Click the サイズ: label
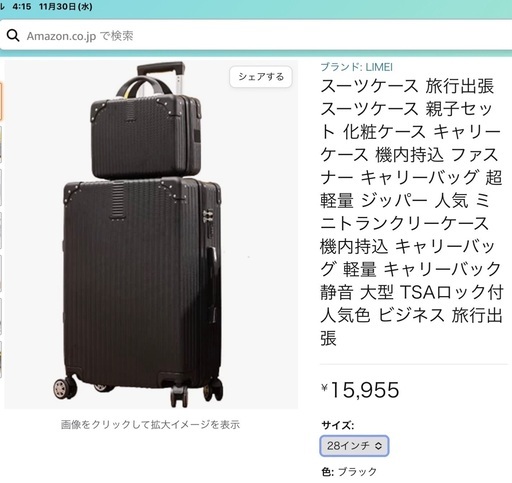This screenshot has width=512, height=483. coord(337,425)
